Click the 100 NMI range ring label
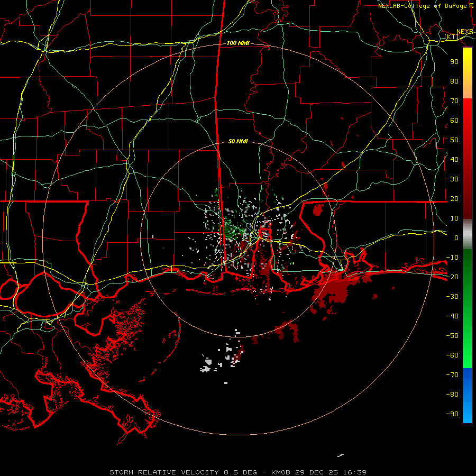 238,43
